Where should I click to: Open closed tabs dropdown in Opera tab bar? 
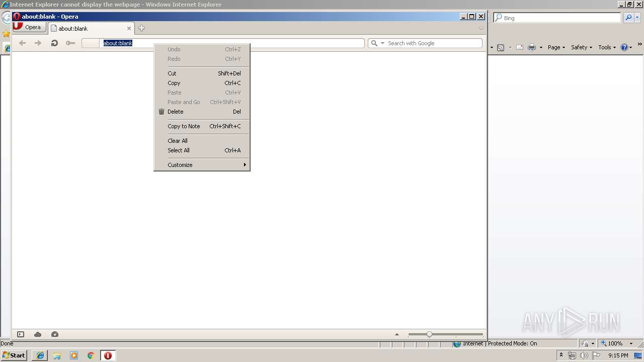point(481,28)
